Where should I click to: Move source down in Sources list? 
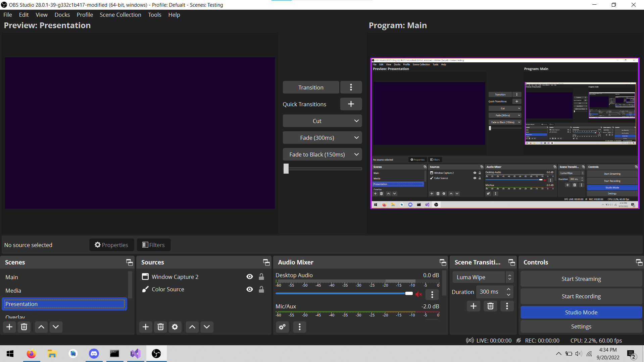[x=207, y=327]
